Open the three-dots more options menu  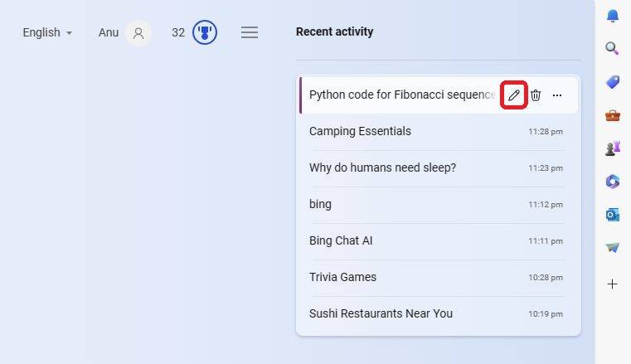click(x=557, y=95)
